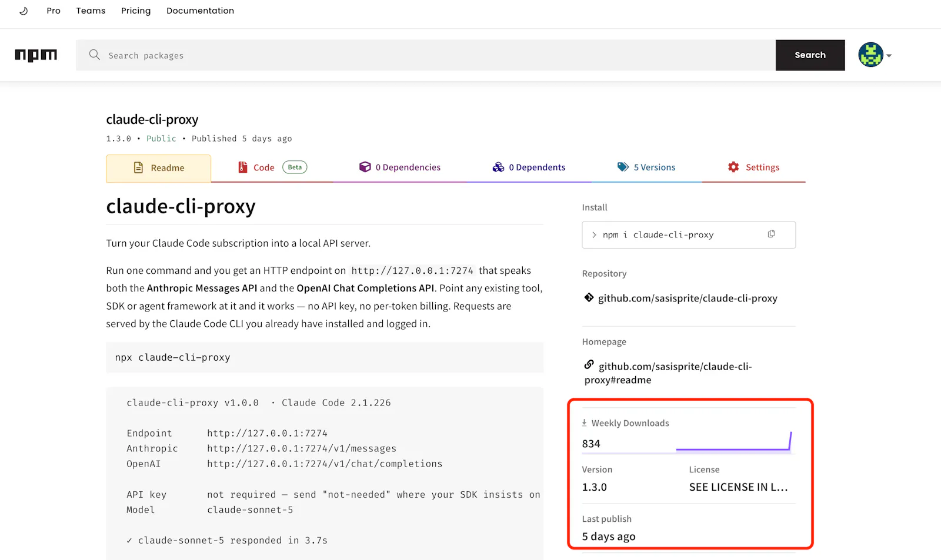941x560 pixels.
Task: Open the 0 Dependencies tab
Action: pyautogui.click(x=400, y=167)
